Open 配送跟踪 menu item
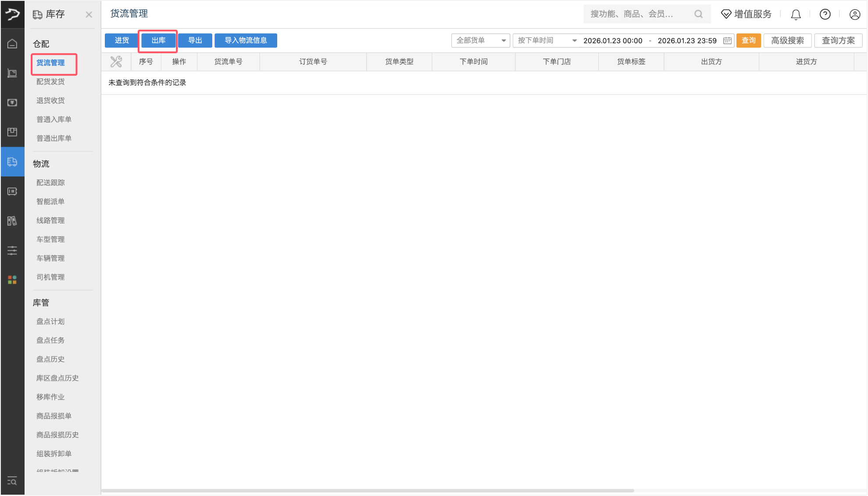Image resolution: width=868 pixels, height=496 pixels. coord(50,183)
